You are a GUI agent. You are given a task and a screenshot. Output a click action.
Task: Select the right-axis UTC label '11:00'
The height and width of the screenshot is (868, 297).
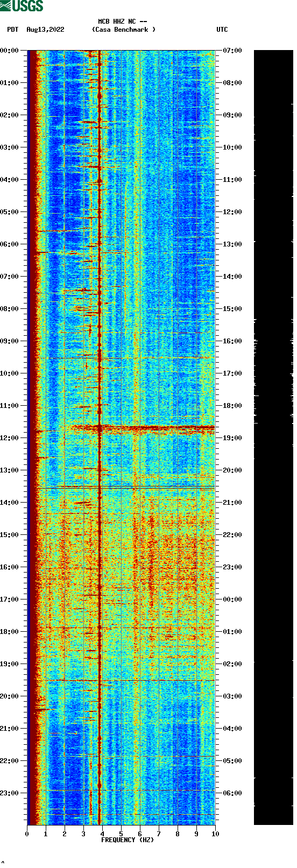(232, 180)
